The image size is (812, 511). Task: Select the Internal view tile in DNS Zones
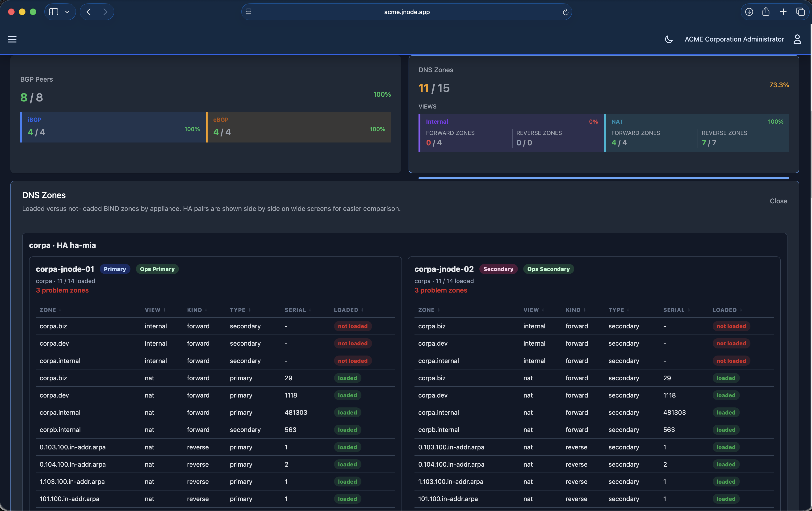511,133
